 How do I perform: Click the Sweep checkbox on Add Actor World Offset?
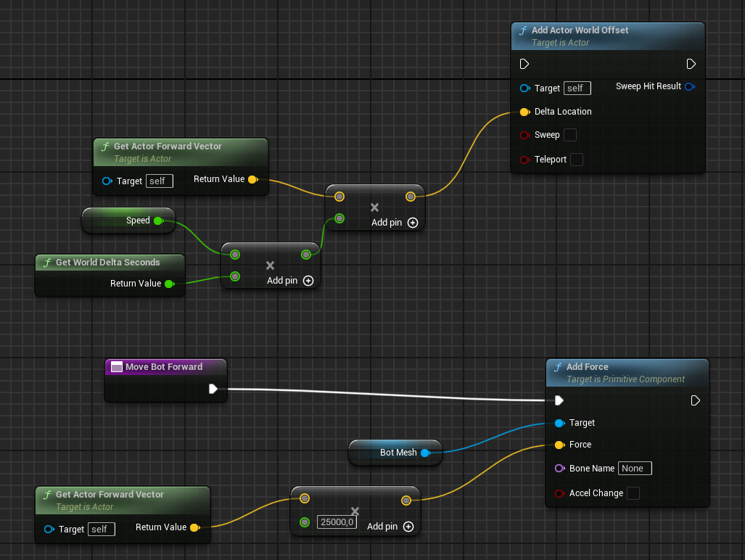[570, 135]
